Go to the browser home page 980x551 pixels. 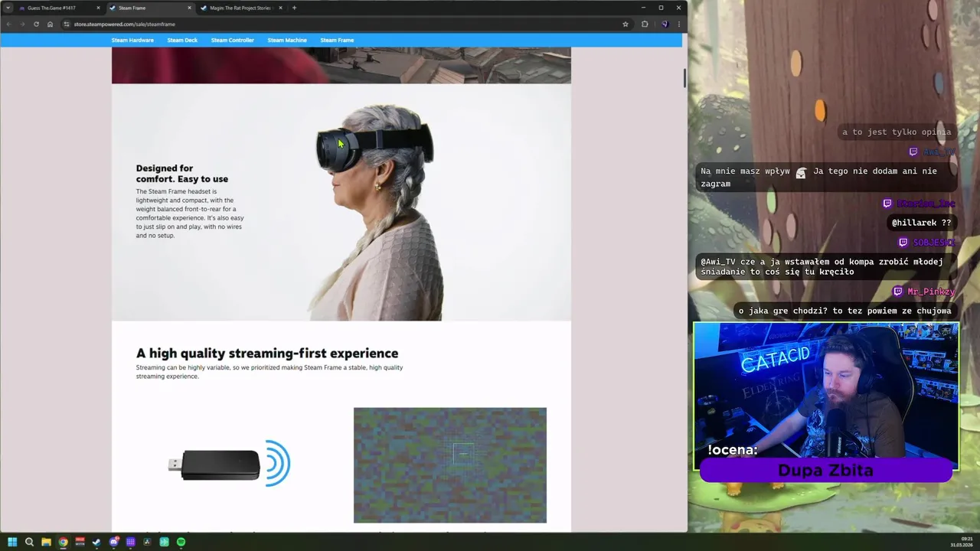point(50,24)
